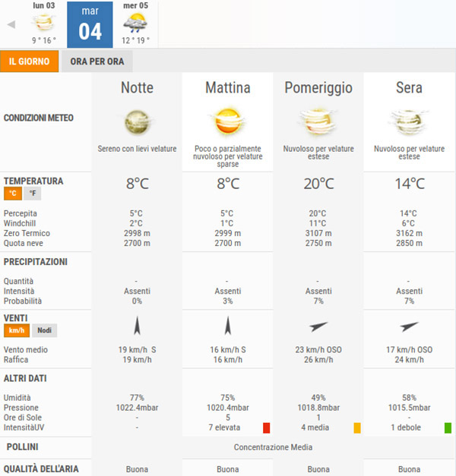The image size is (456, 476).
Task: Select Monday 03 forecast icon
Action: 44,23
